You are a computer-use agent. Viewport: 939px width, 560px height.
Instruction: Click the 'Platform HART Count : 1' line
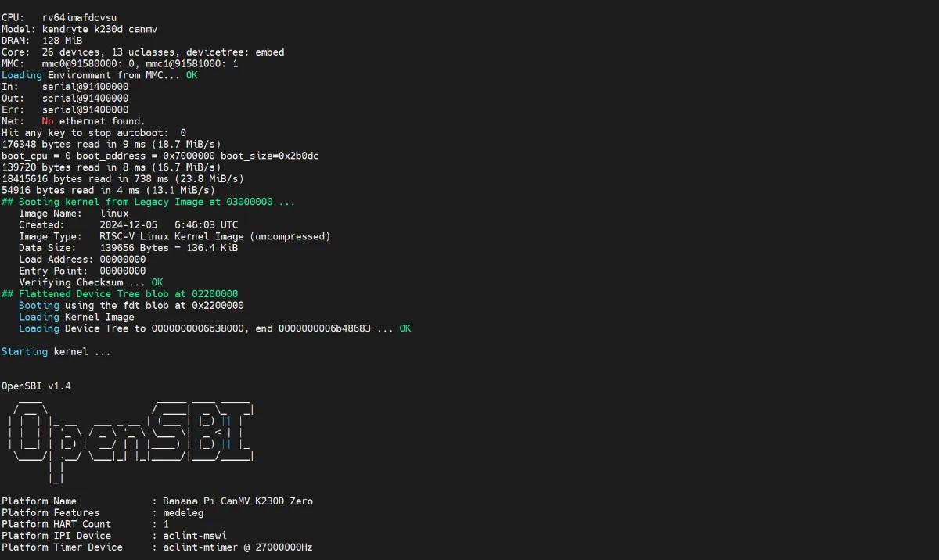85,524
